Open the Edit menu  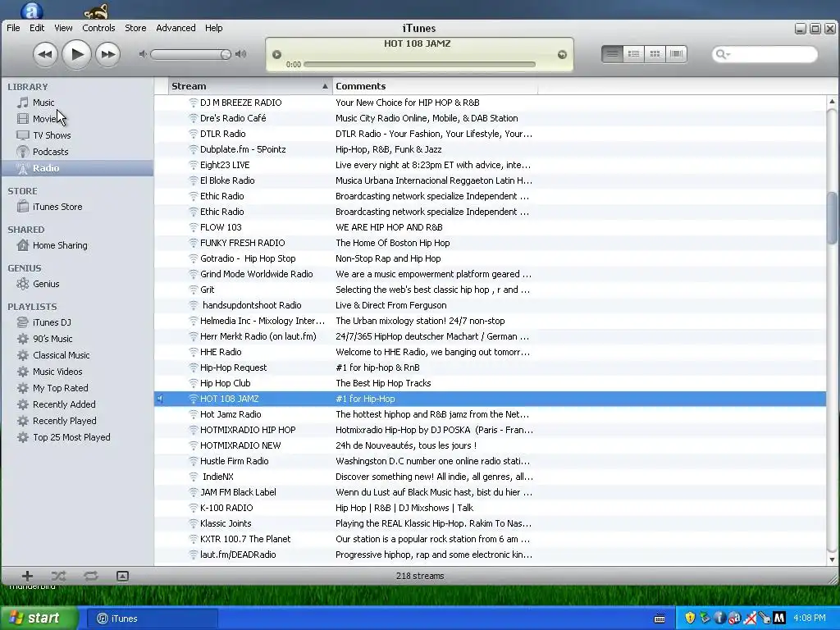pos(37,28)
